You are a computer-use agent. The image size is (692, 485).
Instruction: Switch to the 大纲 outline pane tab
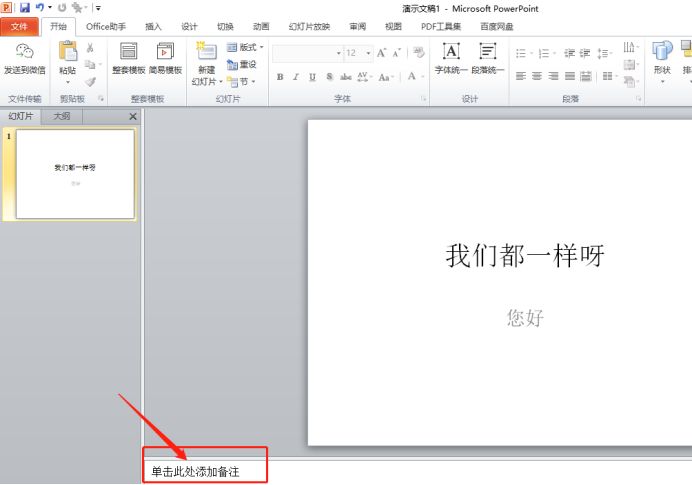[x=62, y=117]
